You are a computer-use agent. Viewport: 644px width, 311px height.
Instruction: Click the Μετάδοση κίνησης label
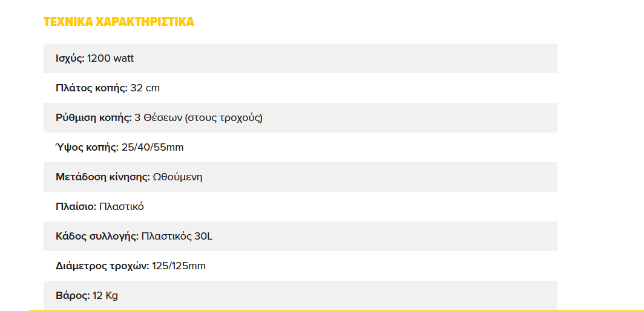tap(102, 177)
